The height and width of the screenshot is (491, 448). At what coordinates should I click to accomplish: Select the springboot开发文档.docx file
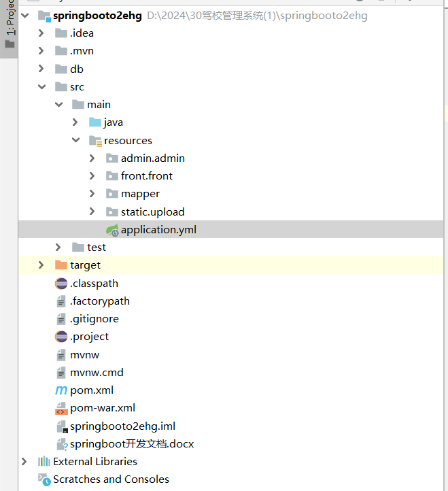[x=131, y=444]
